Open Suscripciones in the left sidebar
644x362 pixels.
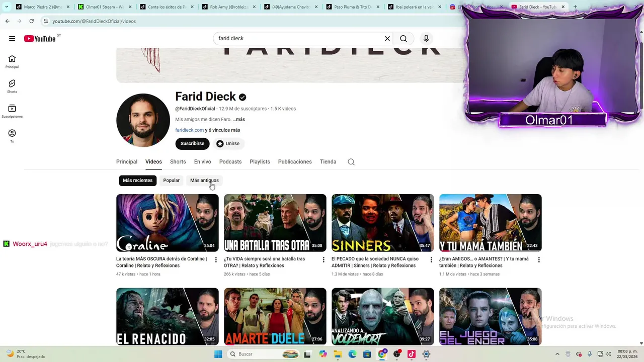pyautogui.click(x=12, y=111)
